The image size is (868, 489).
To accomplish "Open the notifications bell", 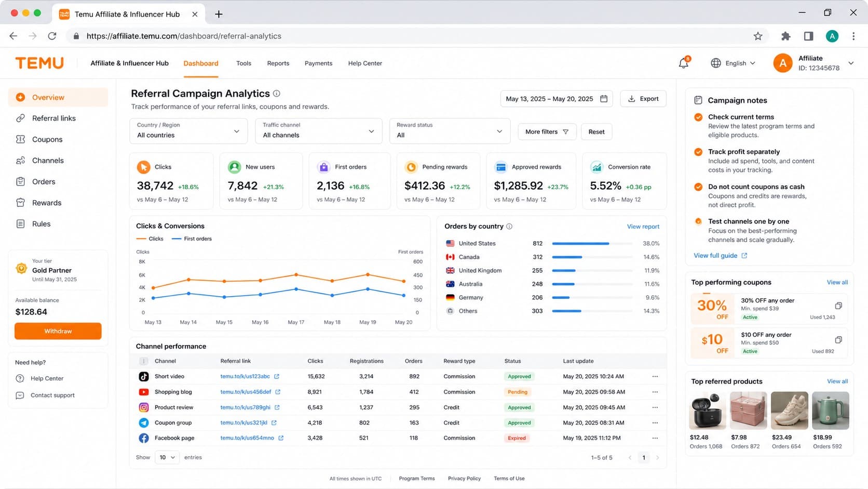I will click(x=684, y=63).
